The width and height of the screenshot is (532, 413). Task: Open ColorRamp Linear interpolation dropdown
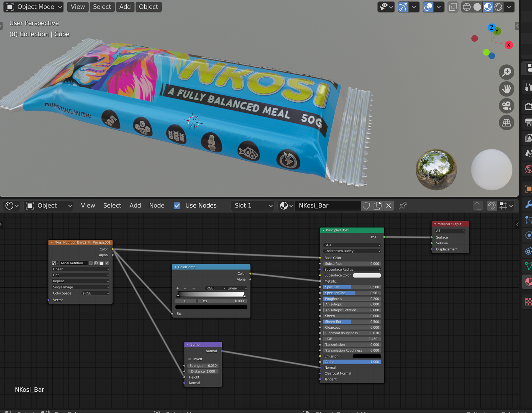tap(237, 288)
